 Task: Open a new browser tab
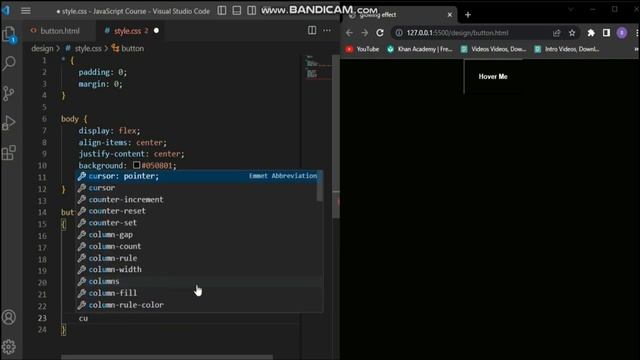468,15
